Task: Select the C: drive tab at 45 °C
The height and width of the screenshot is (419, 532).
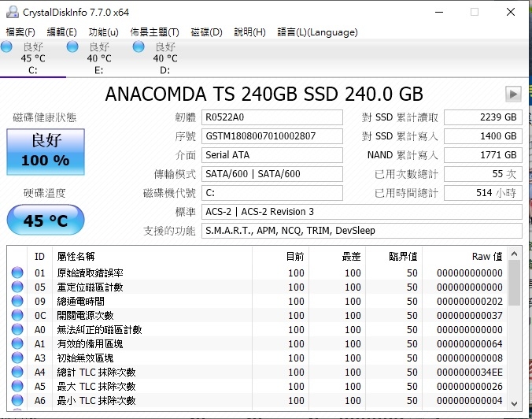Action: (33, 58)
